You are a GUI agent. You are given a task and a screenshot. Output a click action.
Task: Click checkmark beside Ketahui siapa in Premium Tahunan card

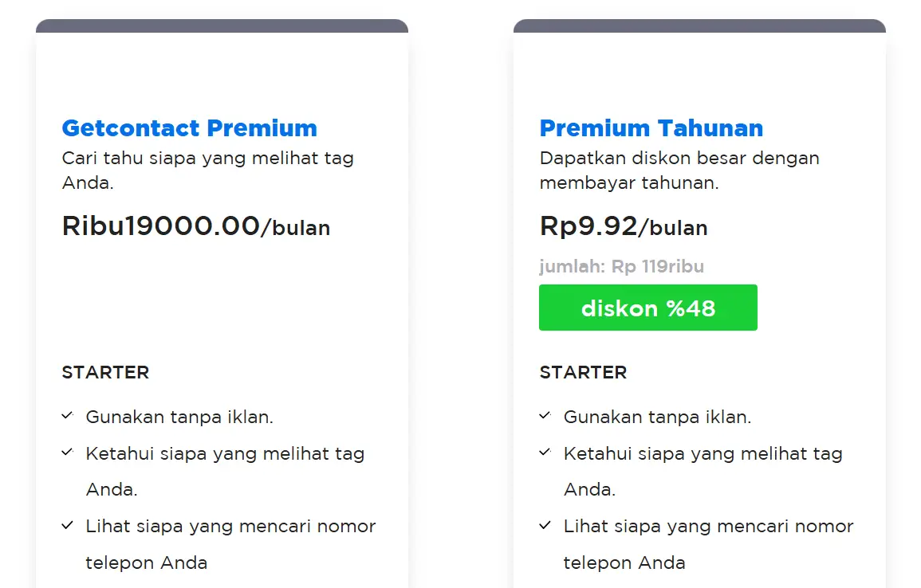pos(545,453)
